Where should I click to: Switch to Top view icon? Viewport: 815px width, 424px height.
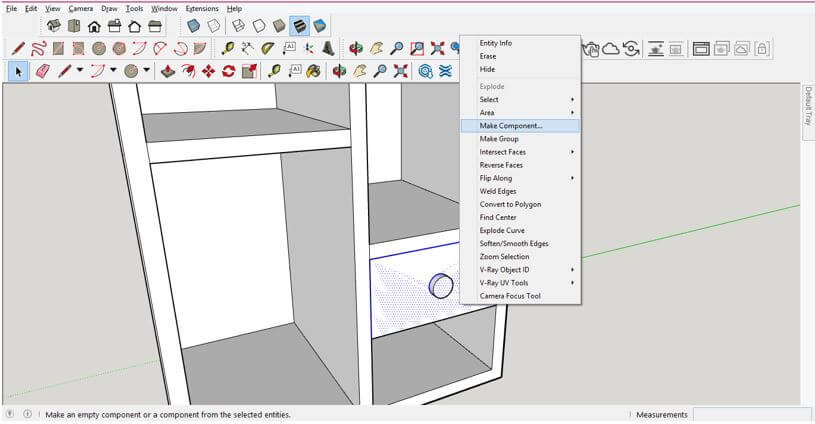click(x=74, y=25)
